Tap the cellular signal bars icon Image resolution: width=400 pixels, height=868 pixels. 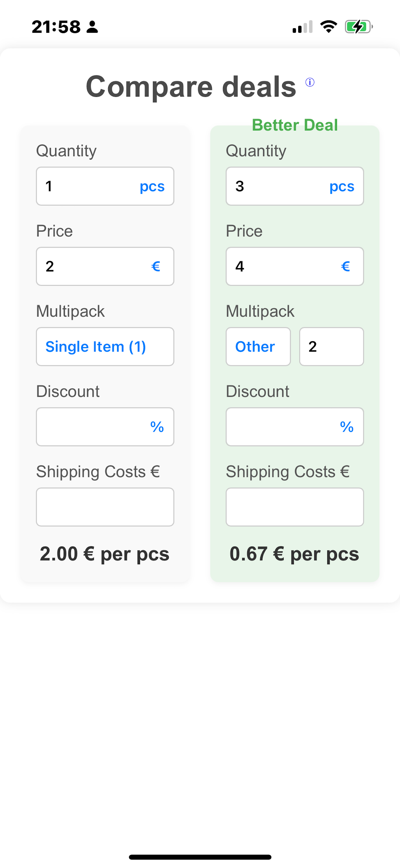pyautogui.click(x=302, y=27)
